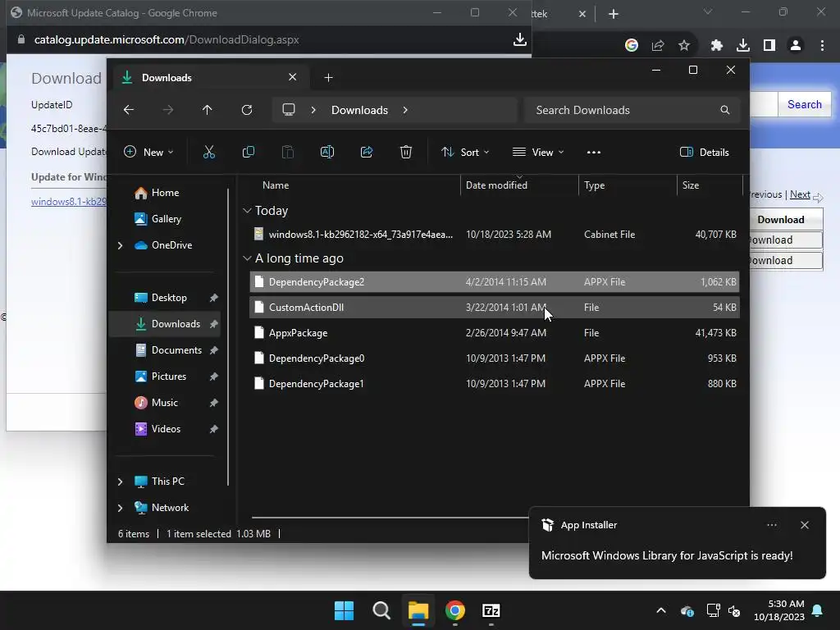Viewport: 840px width, 630px height.
Task: Toggle the Details pane button
Action: (705, 152)
